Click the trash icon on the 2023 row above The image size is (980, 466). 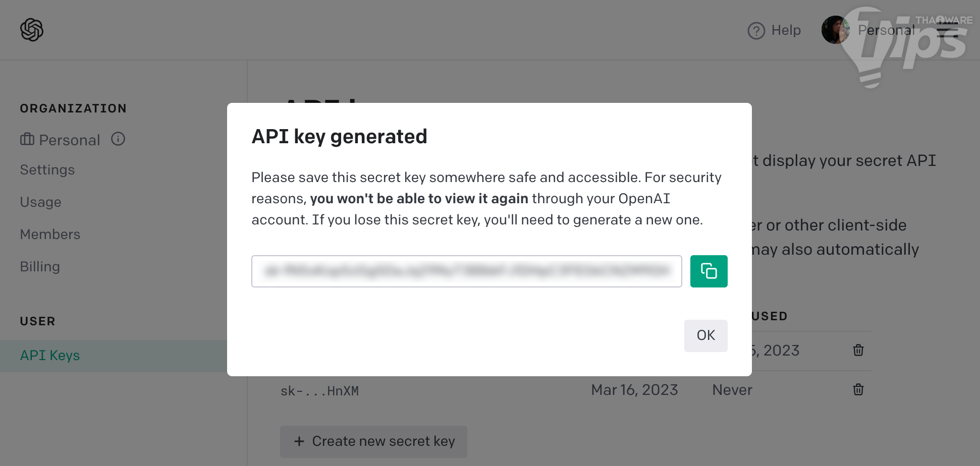pyautogui.click(x=858, y=350)
